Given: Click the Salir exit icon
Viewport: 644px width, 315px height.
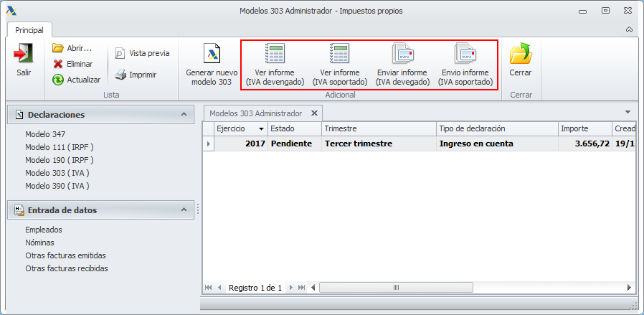Looking at the screenshot, I should tap(24, 53).
